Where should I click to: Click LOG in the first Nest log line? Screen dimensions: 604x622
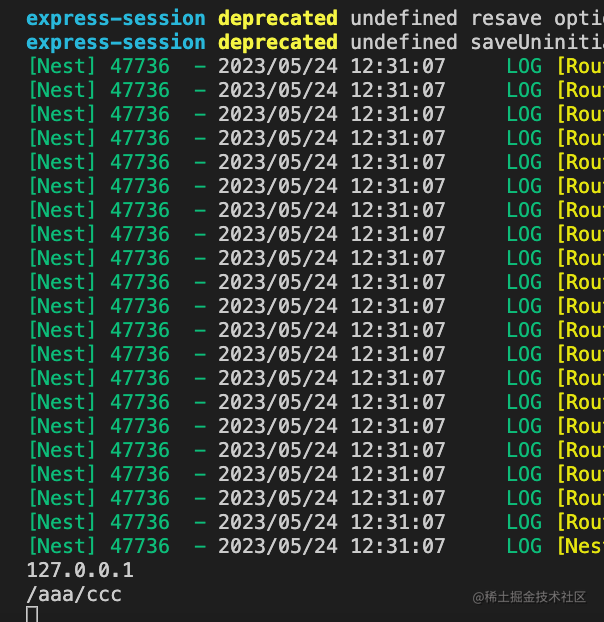524,66
